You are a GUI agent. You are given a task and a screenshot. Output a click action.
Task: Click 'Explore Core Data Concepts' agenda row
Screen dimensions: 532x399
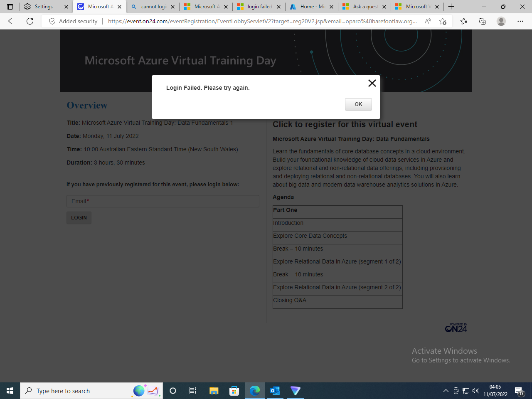(337, 238)
